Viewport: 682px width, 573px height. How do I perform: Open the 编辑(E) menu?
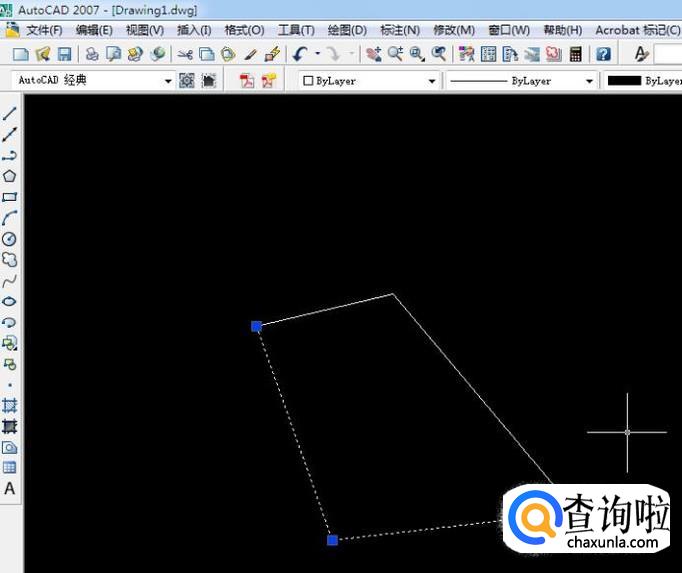(94, 30)
